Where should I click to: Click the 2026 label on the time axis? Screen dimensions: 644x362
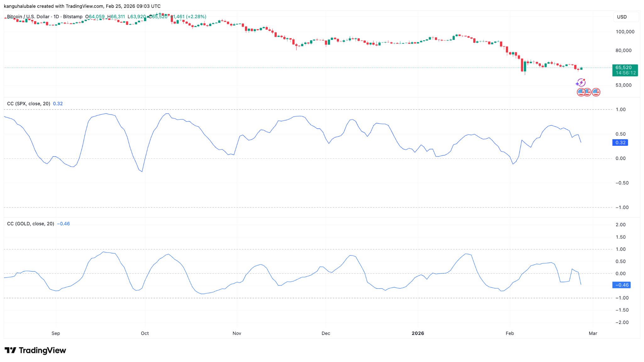(x=418, y=333)
